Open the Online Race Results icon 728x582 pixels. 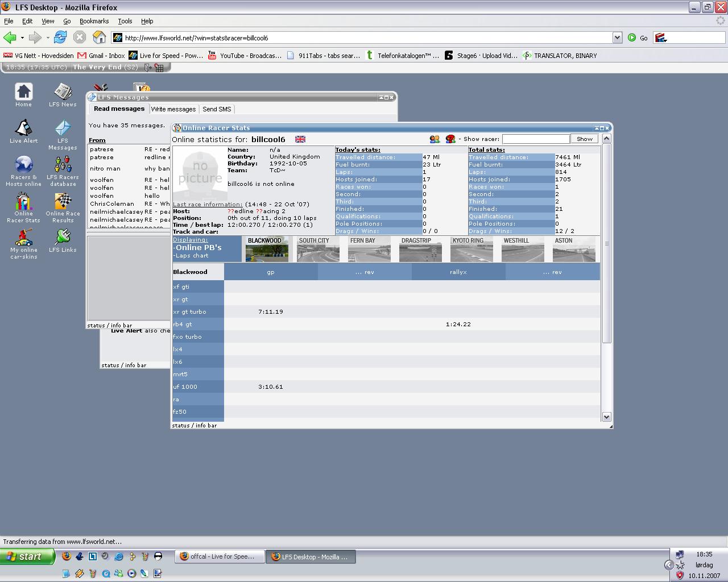point(63,207)
